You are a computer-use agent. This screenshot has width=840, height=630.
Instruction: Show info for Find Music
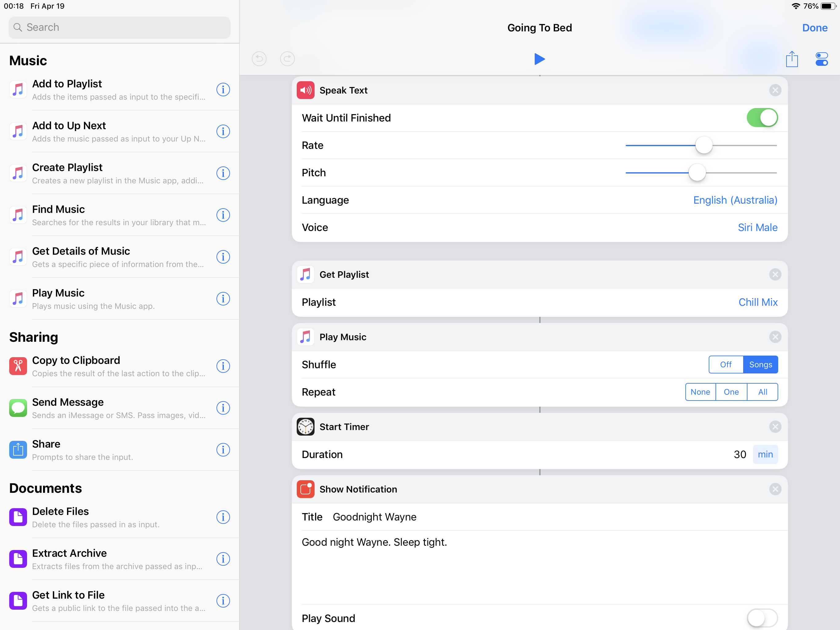[223, 215]
